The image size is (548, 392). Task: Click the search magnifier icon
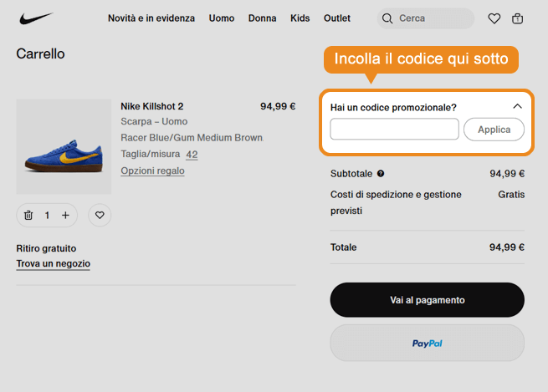point(387,18)
